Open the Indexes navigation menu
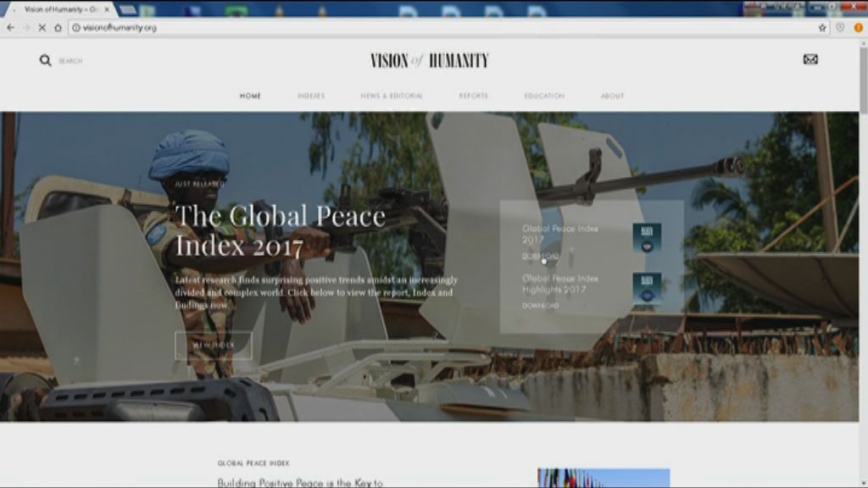Screen dimensions: 868x488 (x=311, y=96)
